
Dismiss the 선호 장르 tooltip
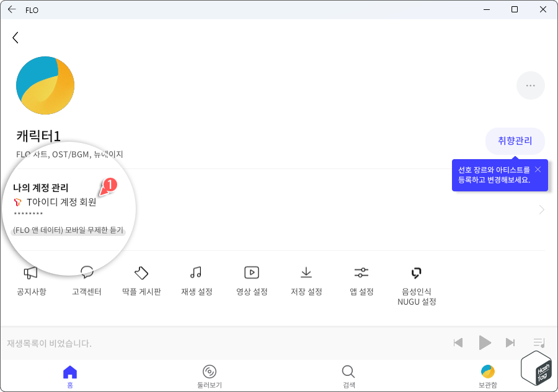[x=538, y=169]
